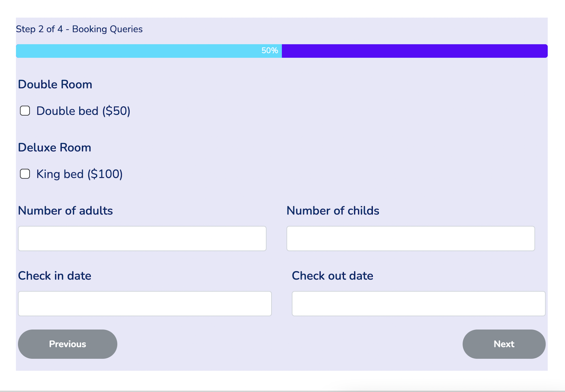Tick the King bed ($100) checkbox
The height and width of the screenshot is (392, 565).
[25, 174]
